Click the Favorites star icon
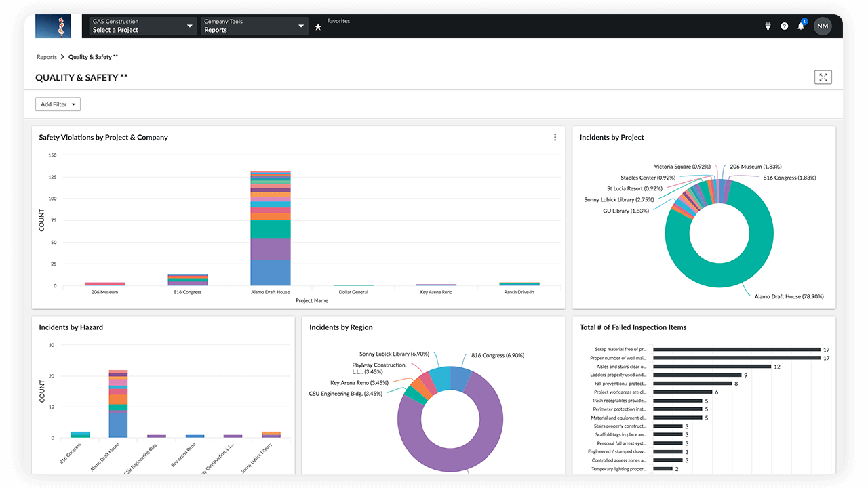Screen dimensions: 868x488 [318, 27]
